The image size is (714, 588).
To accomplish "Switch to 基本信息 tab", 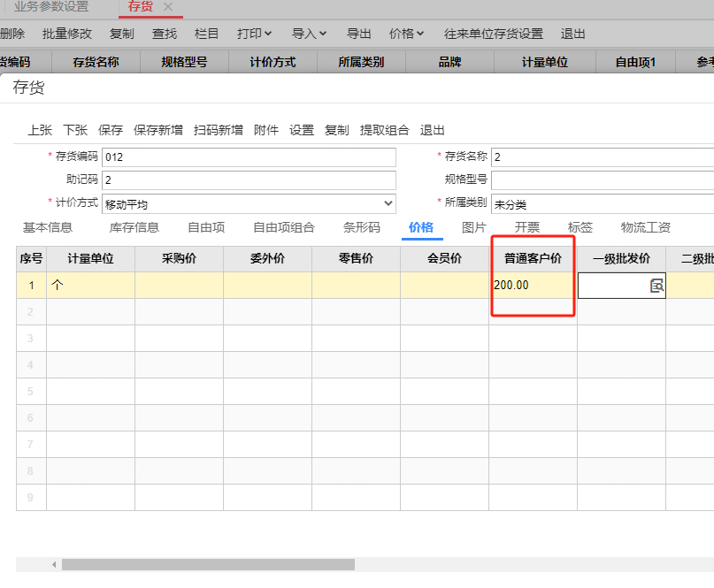I will click(48, 227).
